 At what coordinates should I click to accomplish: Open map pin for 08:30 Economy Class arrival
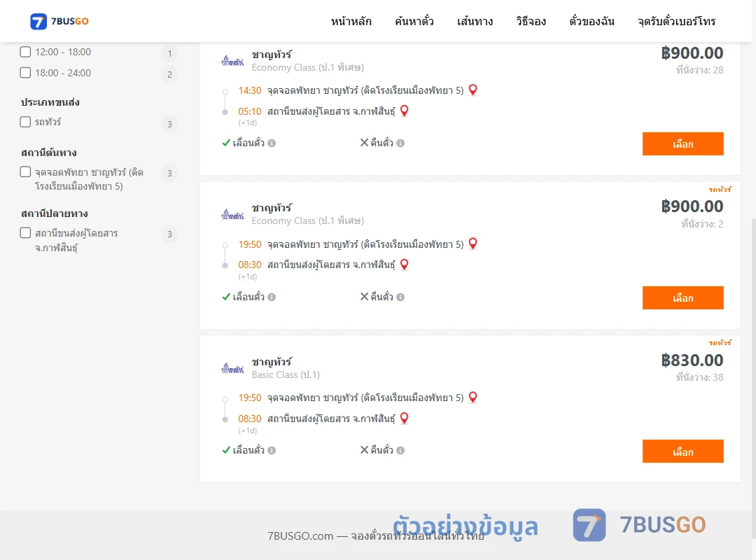pos(405,265)
